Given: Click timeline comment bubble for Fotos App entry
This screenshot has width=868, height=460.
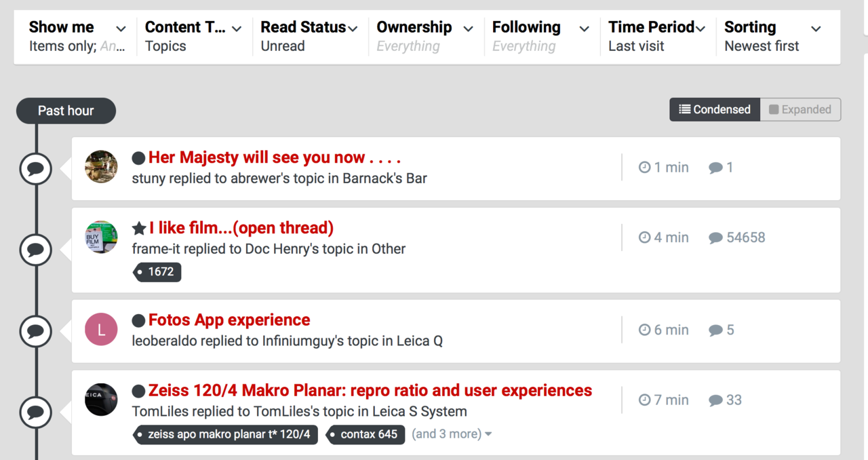Looking at the screenshot, I should coord(35,331).
